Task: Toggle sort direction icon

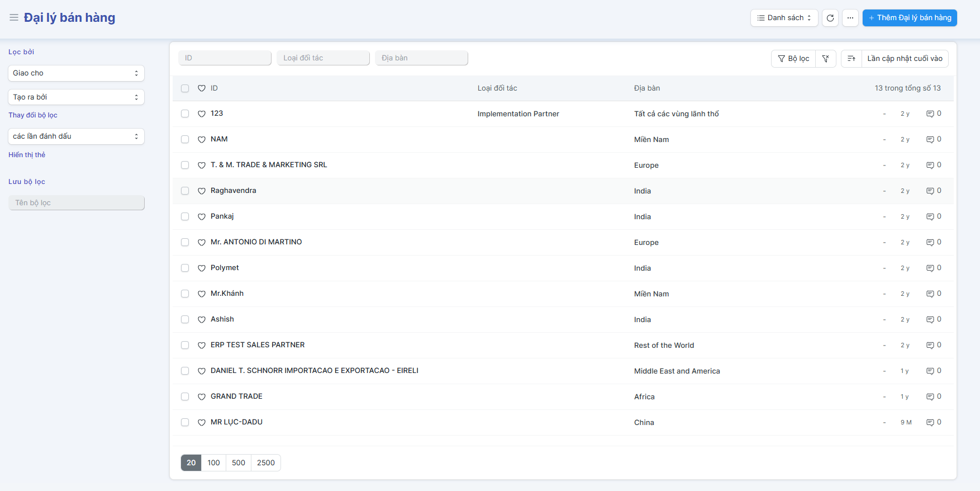Action: [851, 59]
